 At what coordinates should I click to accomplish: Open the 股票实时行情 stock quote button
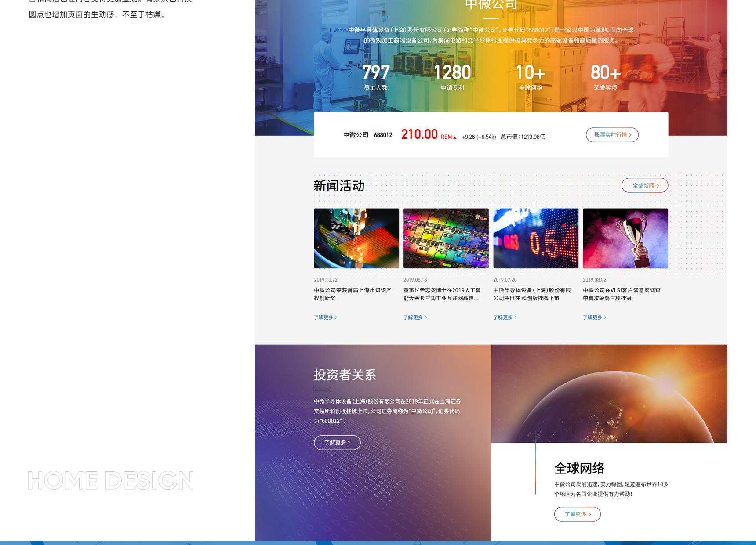tap(612, 135)
